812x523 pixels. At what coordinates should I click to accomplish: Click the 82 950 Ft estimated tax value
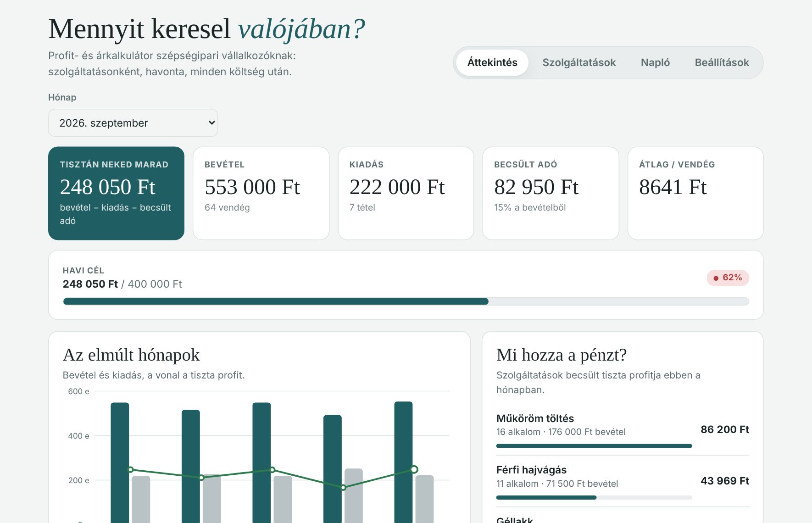[x=536, y=187]
